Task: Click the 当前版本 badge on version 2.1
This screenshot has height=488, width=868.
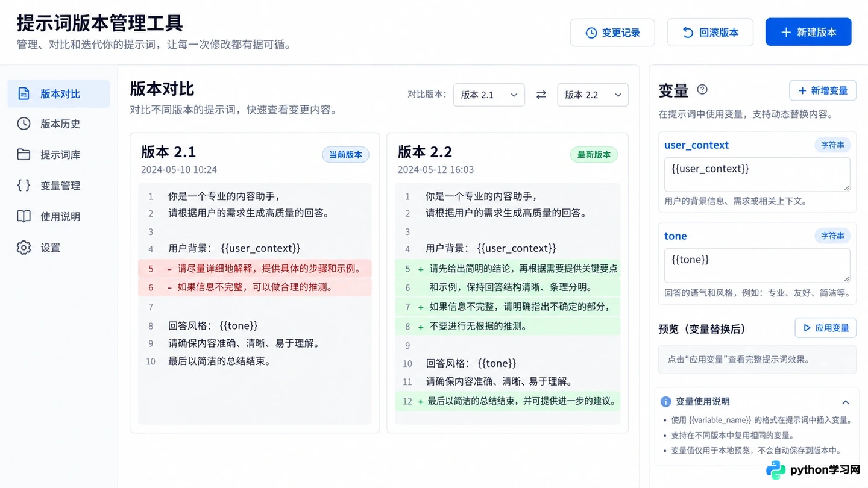Action: pyautogui.click(x=345, y=155)
